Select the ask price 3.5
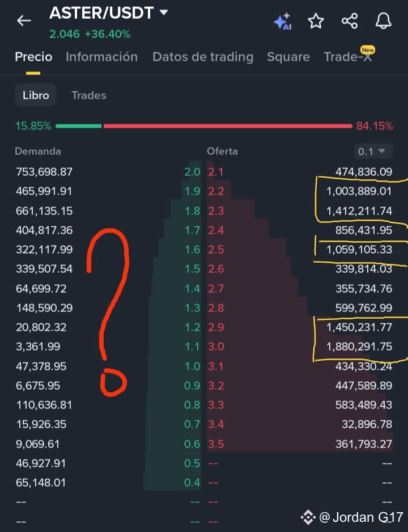 216,444
